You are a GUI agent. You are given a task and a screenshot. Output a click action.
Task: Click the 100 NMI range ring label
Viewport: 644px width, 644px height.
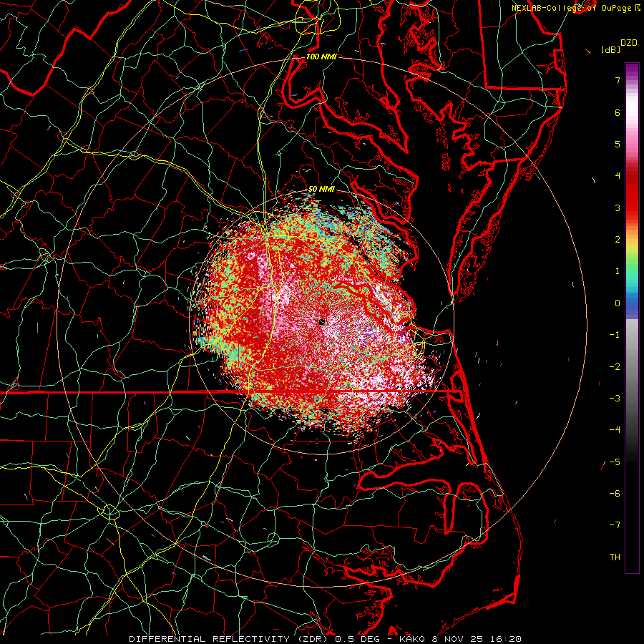point(321,57)
